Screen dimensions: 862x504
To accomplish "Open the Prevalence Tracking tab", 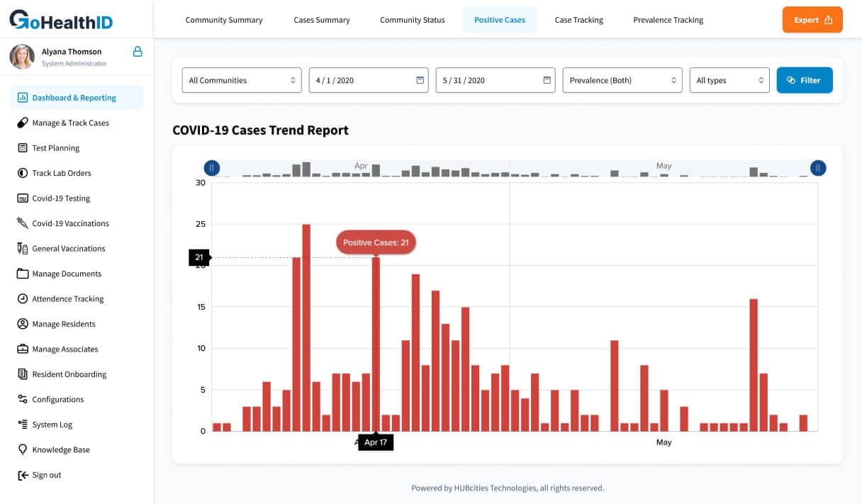I will pyautogui.click(x=668, y=20).
